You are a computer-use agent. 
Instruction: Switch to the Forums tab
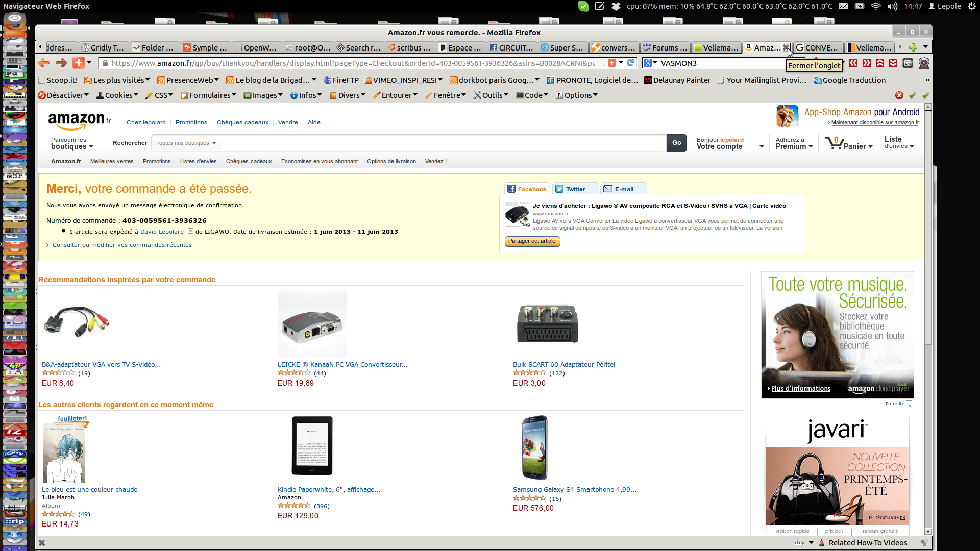[665, 47]
